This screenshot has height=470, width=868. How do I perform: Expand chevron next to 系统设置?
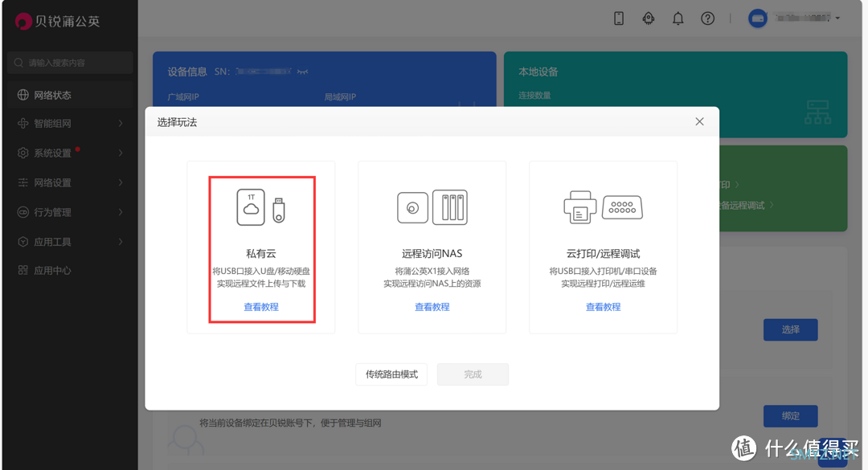(x=120, y=153)
